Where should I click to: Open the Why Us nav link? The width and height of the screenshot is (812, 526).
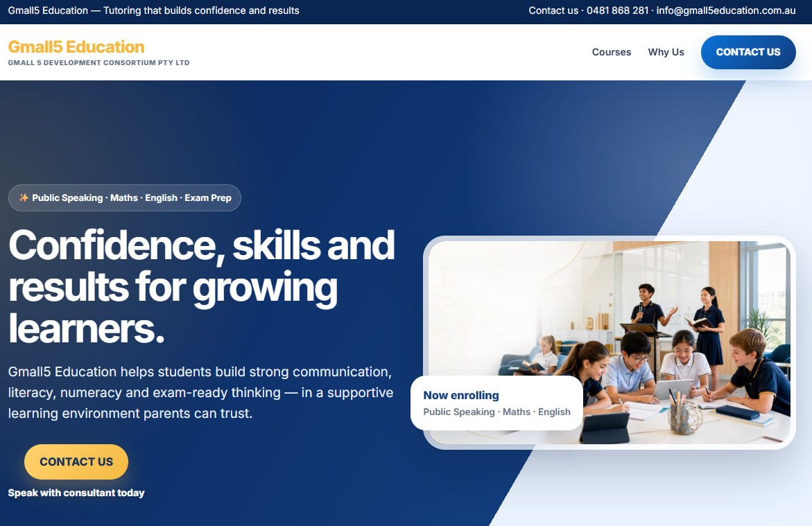tap(666, 52)
